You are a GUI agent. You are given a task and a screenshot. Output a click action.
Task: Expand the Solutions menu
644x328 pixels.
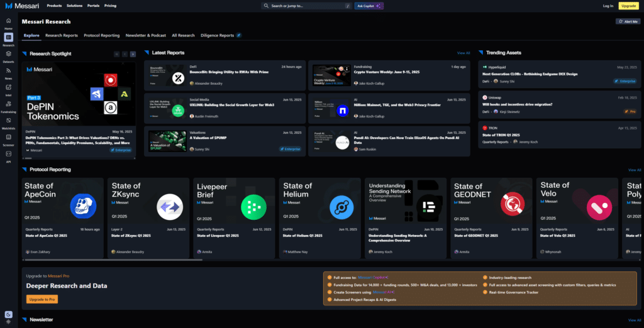click(74, 6)
